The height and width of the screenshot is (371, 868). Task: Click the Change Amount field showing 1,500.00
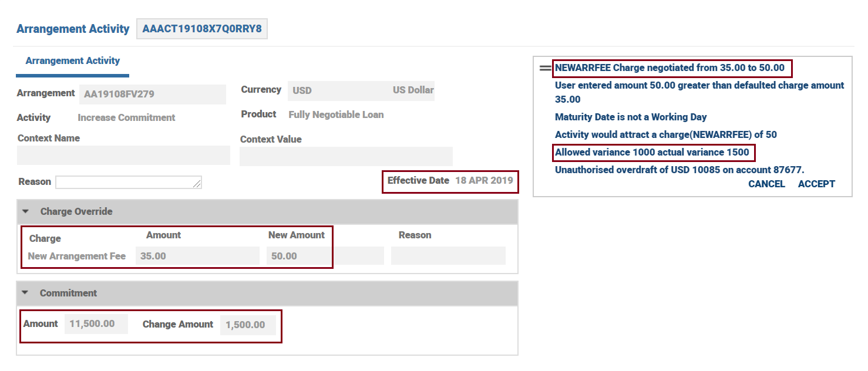click(x=247, y=325)
